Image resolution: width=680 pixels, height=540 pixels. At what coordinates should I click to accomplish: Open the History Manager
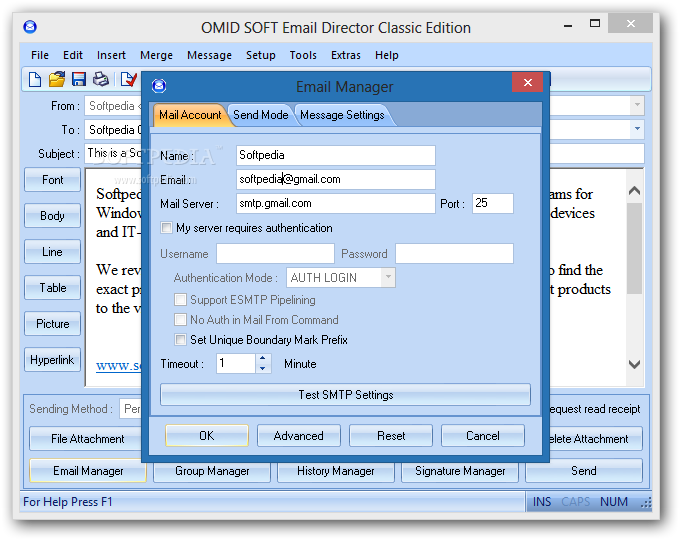click(x=336, y=471)
